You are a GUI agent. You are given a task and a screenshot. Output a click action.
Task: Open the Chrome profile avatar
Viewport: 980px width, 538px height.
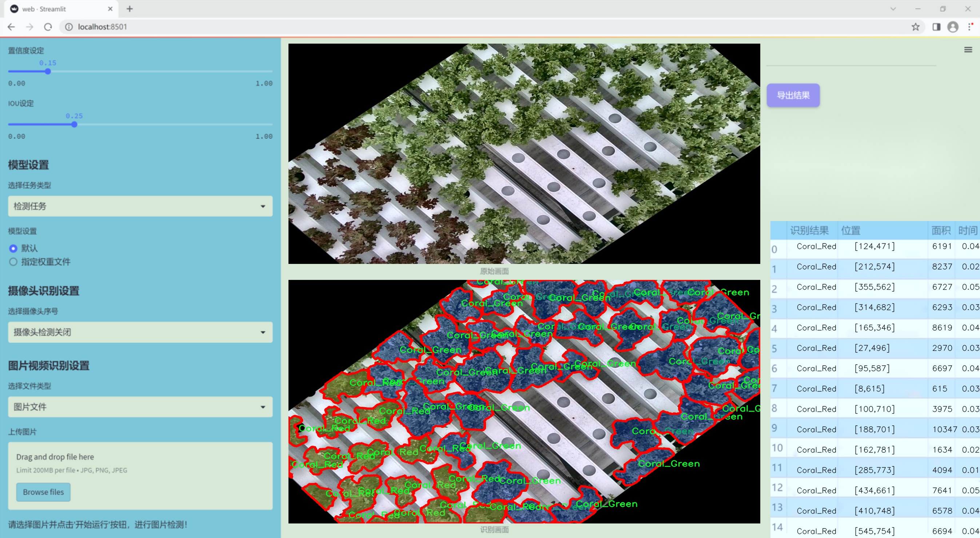point(953,27)
